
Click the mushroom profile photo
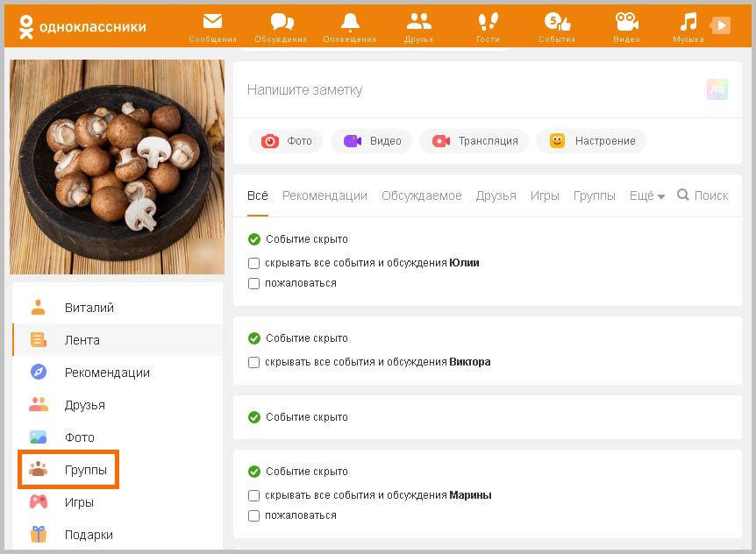point(118,167)
